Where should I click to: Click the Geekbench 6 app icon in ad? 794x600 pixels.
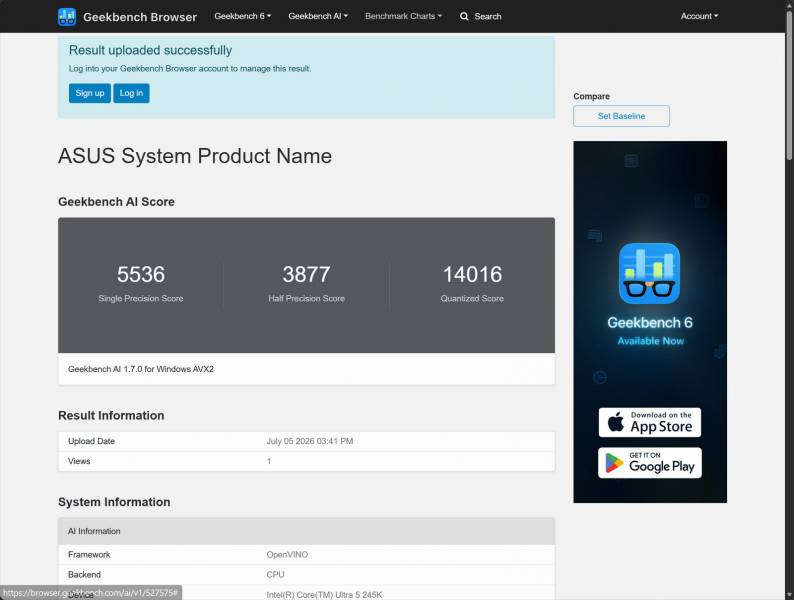point(649,273)
